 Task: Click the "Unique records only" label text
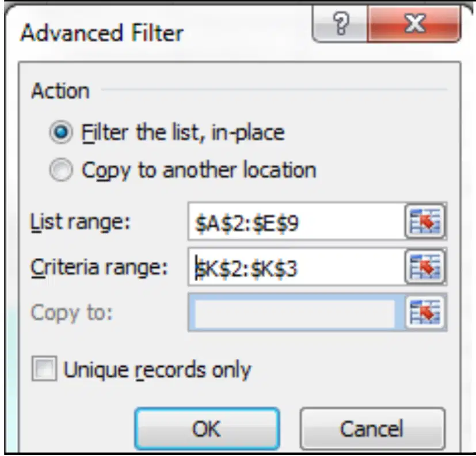click(x=157, y=370)
